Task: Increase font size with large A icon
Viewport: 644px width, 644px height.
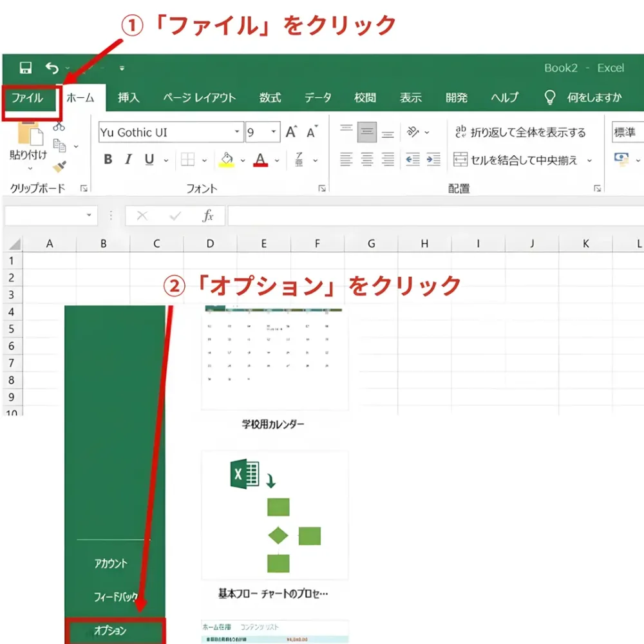Action: (x=291, y=132)
